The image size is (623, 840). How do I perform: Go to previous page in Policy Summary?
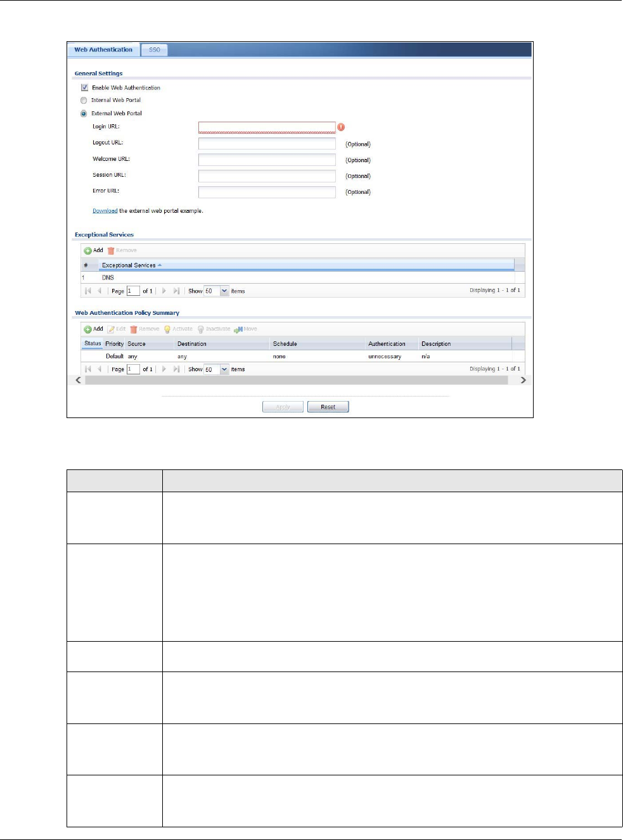(100, 369)
